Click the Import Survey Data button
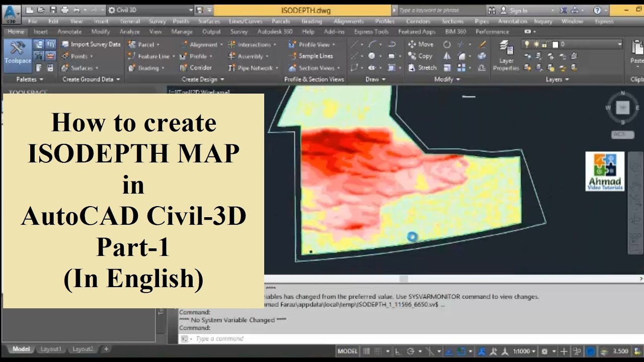644x362 pixels. click(x=91, y=44)
